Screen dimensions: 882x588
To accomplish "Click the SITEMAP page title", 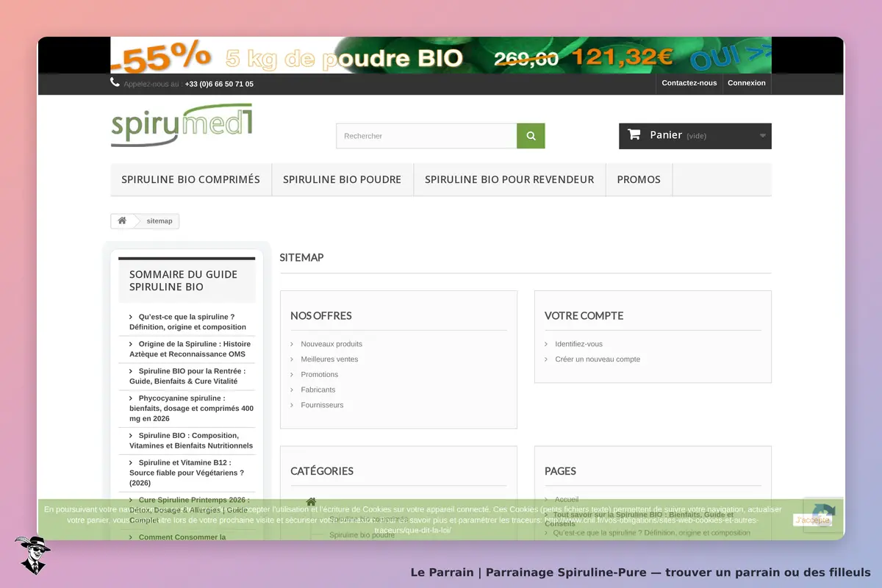I will point(301,257).
